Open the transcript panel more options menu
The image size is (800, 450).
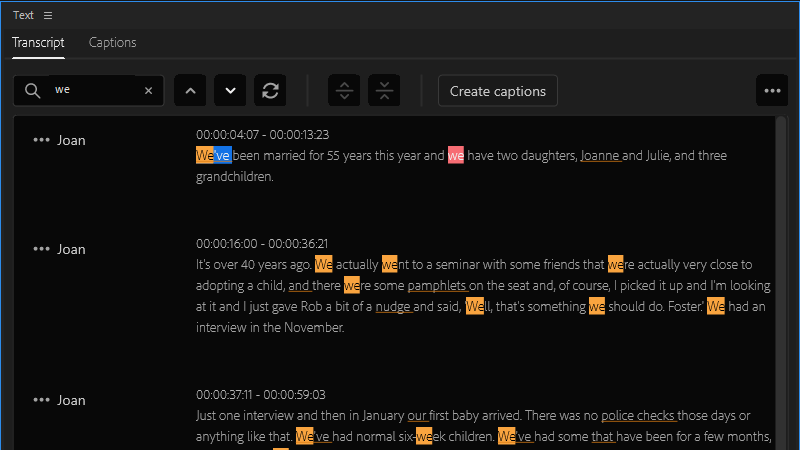(772, 91)
